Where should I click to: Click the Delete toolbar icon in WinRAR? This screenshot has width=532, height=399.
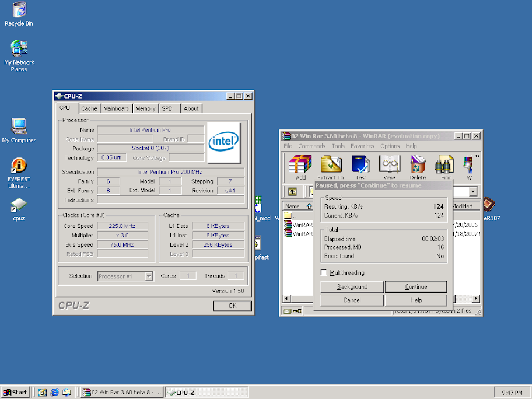coord(418,167)
